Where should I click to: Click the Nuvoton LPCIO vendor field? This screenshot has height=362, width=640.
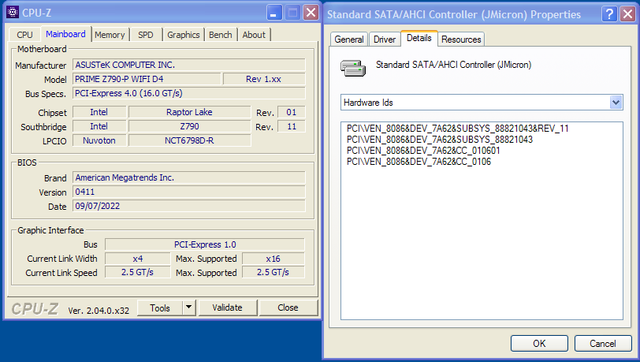[99, 140]
